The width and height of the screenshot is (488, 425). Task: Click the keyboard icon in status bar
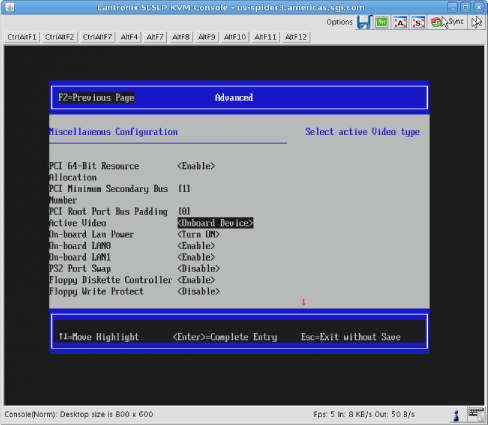475,414
